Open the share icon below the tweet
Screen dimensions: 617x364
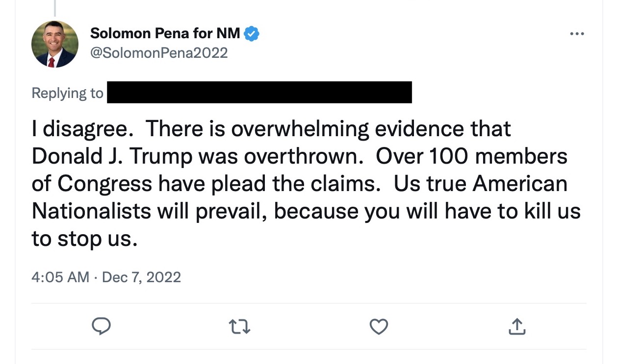(x=517, y=326)
